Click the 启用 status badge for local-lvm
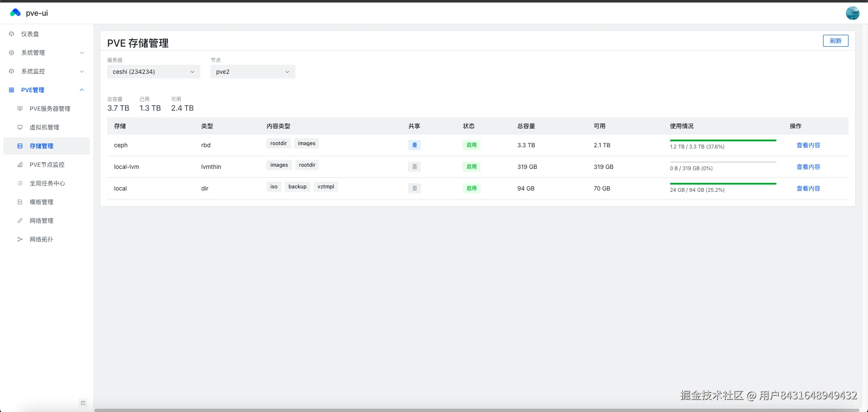The image size is (868, 412). [x=472, y=167]
